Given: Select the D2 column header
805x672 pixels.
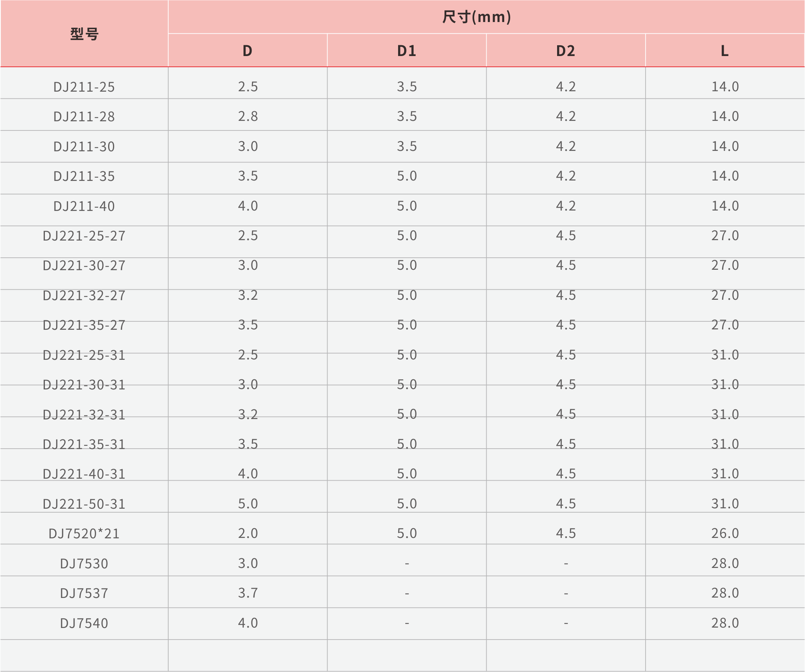Looking at the screenshot, I should pyautogui.click(x=566, y=51).
